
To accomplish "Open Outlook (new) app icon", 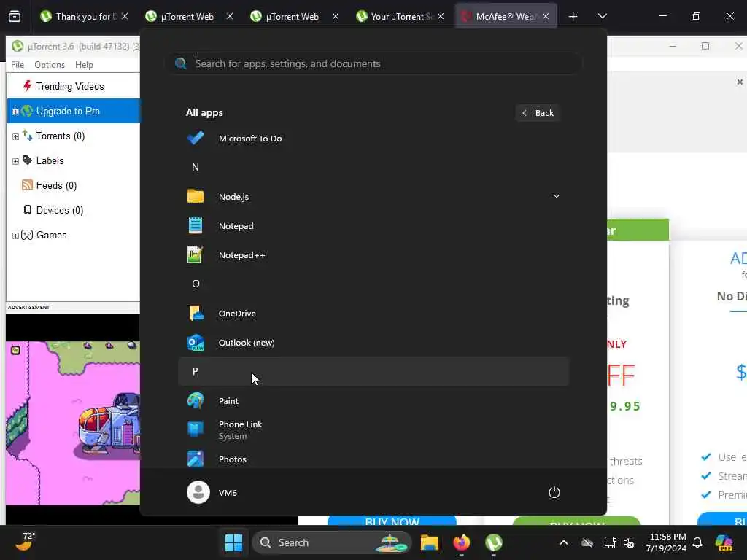I will pos(196,343).
